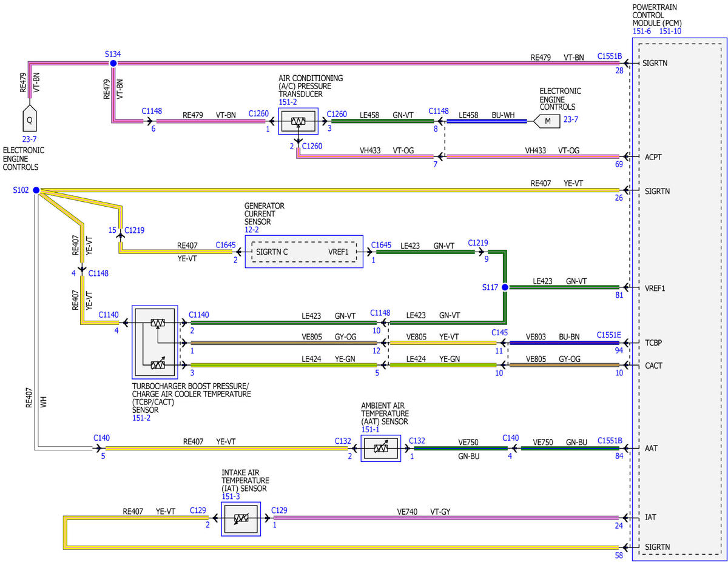Select the S117 splice dot
The width and height of the screenshot is (728, 562).
(504, 287)
